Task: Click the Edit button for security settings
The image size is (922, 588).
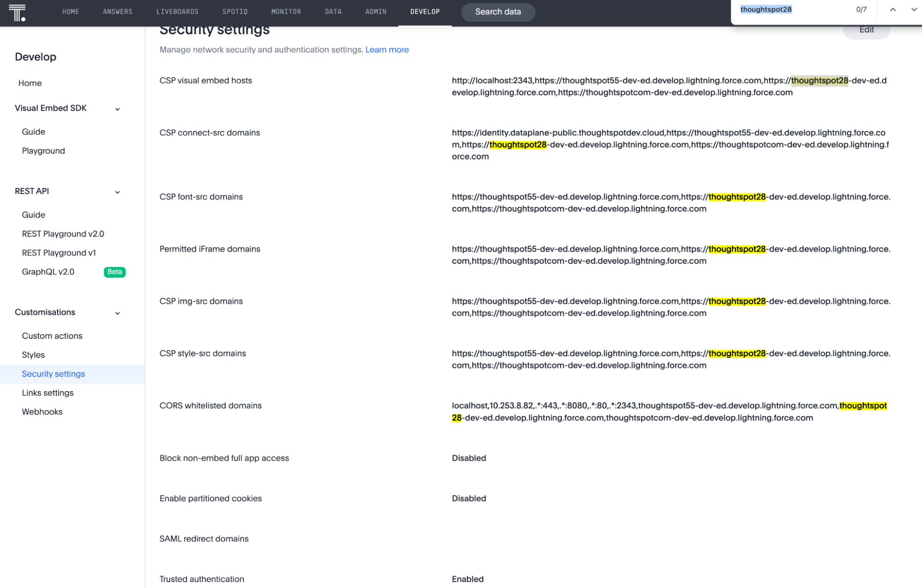Action: click(866, 29)
